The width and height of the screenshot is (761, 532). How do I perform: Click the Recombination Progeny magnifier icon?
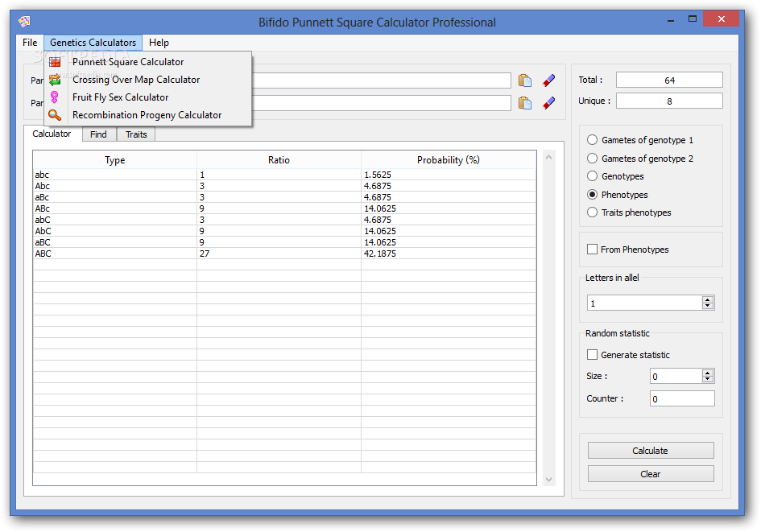coord(55,115)
